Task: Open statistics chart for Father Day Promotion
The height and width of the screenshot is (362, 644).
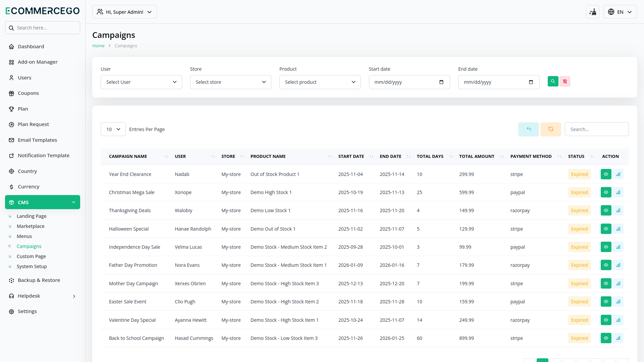Action: pos(618,265)
